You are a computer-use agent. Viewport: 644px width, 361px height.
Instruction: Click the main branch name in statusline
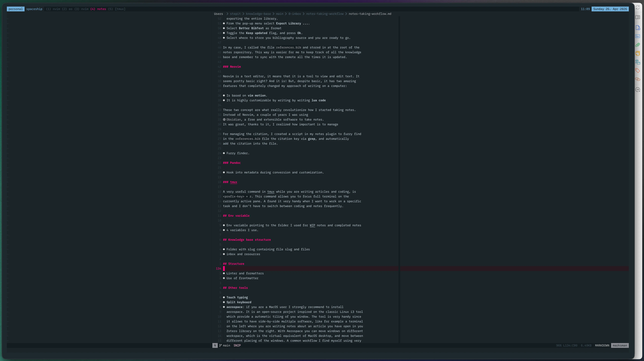[226, 346]
